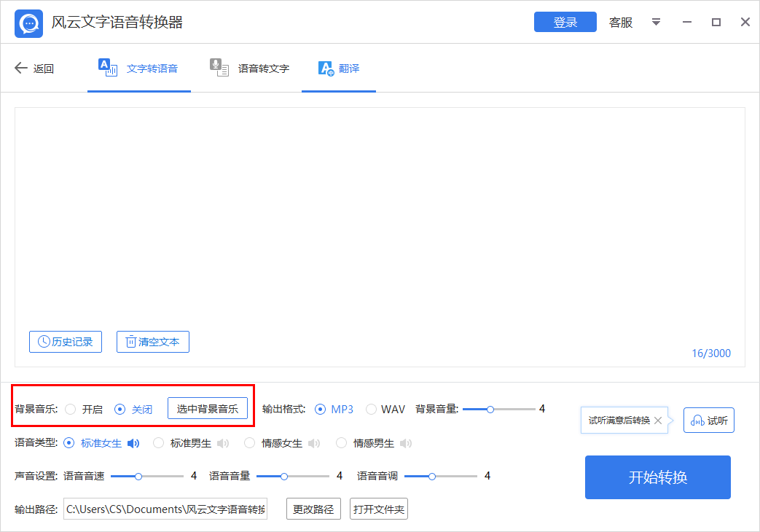This screenshot has height=532, width=760.
Task: Click speaker icon next to 情感女生
Action: [x=313, y=442]
